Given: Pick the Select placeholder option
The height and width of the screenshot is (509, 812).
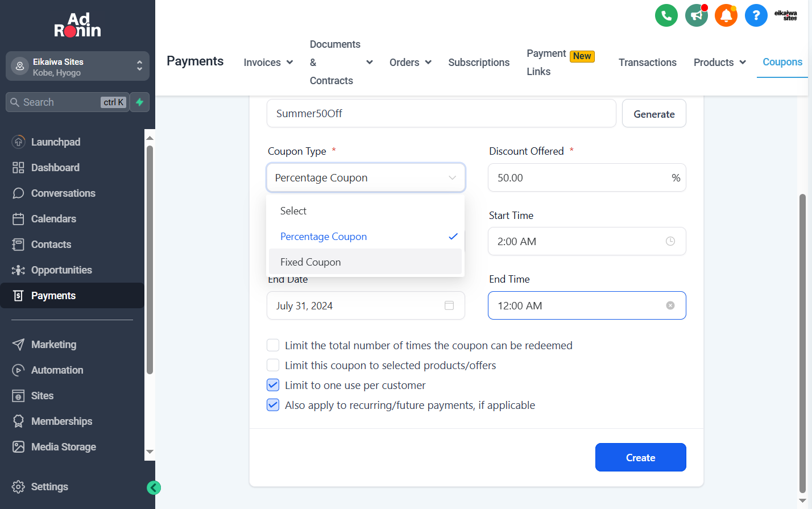Looking at the screenshot, I should pos(366,211).
